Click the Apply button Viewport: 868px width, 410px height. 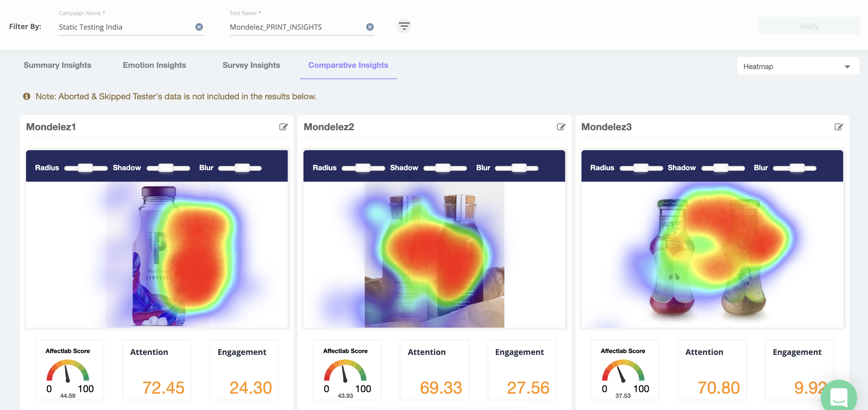click(x=809, y=26)
